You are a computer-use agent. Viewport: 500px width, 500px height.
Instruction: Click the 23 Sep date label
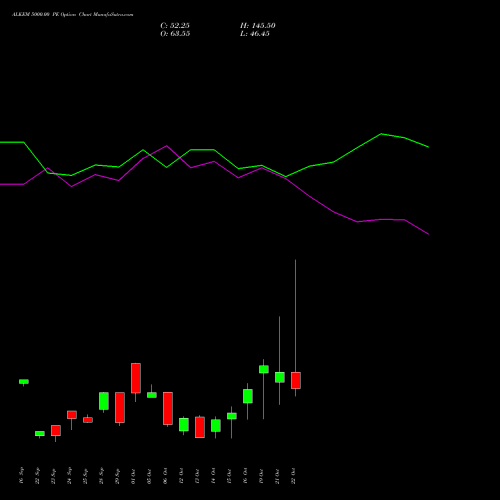[54, 476]
